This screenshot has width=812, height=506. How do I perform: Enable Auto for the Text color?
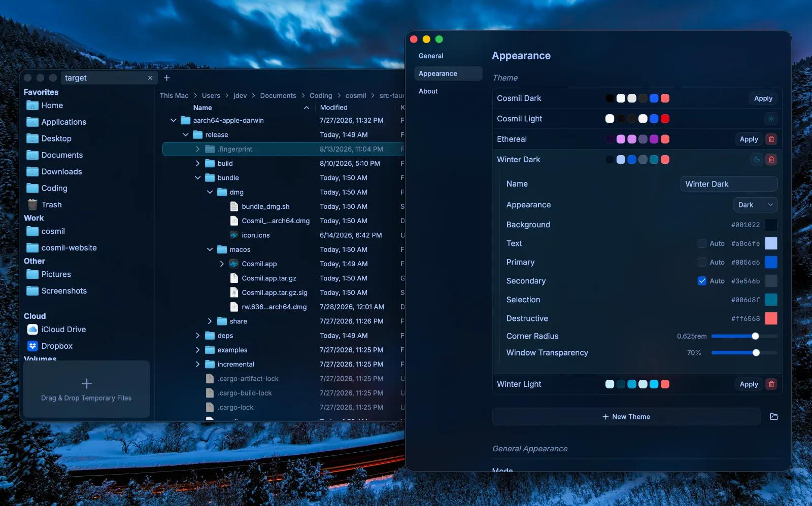tap(702, 243)
